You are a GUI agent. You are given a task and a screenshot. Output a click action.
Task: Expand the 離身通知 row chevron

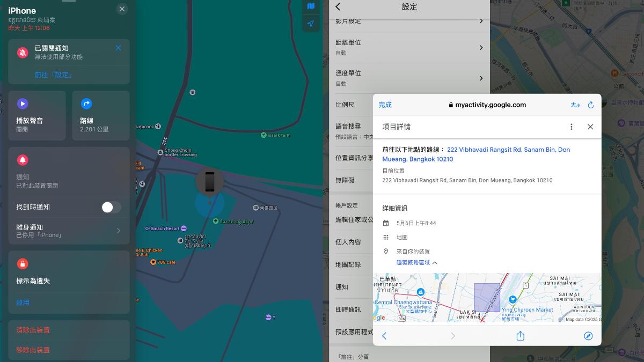click(119, 231)
